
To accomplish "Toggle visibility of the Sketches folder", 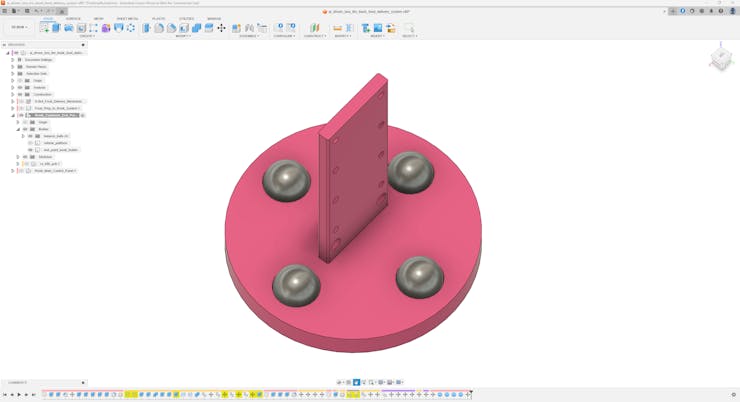I will pyautogui.click(x=25, y=157).
